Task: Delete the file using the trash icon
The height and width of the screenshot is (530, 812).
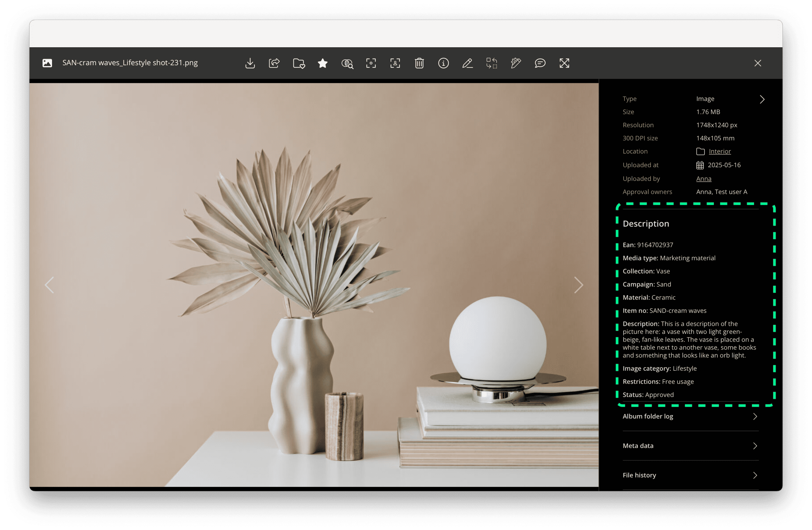Action: pyautogui.click(x=419, y=63)
